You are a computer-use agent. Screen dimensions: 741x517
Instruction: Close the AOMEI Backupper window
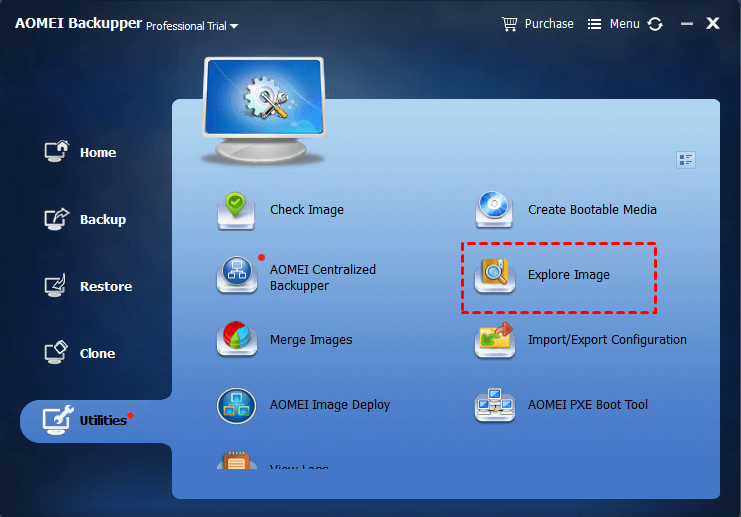click(x=713, y=23)
